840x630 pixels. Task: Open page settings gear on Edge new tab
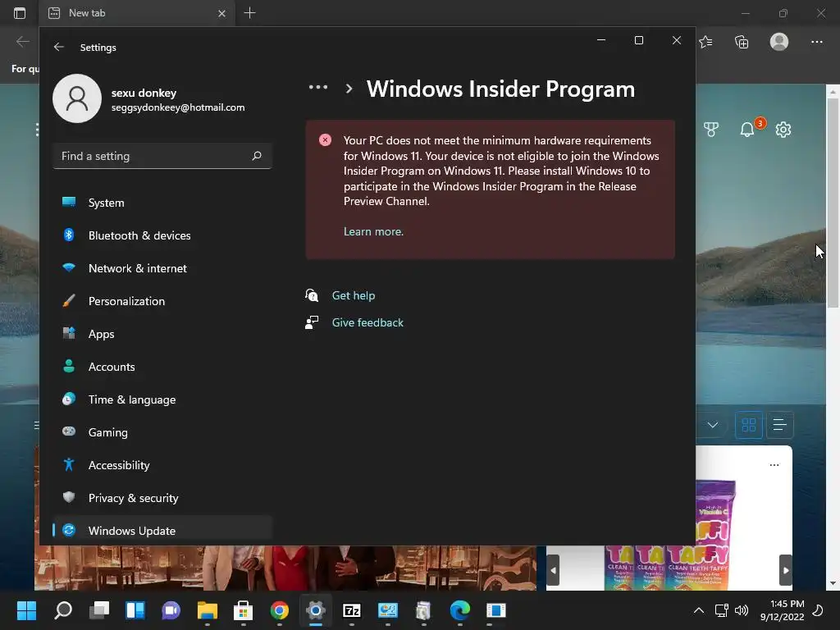click(x=783, y=129)
